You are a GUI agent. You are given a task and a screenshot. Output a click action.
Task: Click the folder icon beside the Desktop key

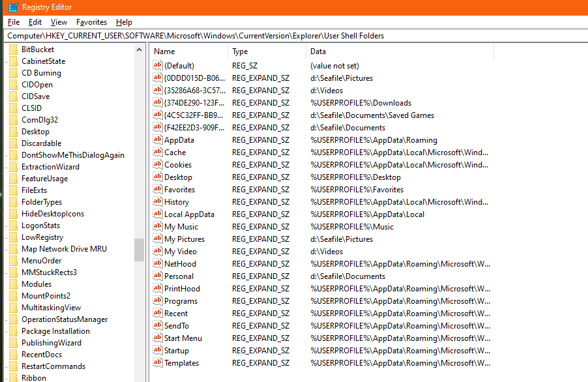point(14,131)
